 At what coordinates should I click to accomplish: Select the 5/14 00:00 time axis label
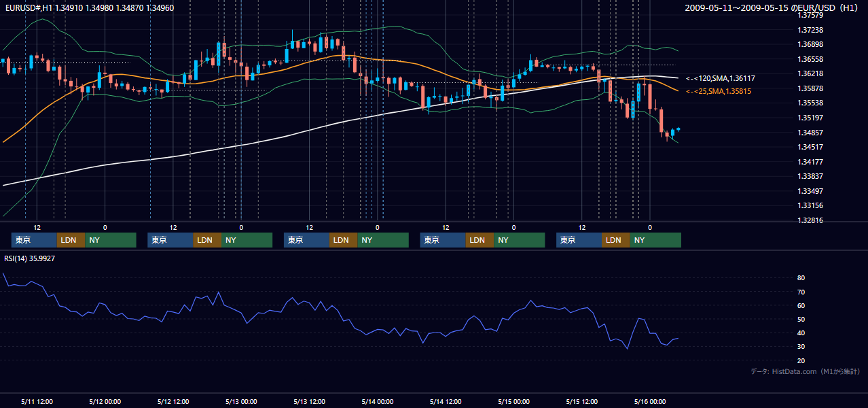click(378, 402)
